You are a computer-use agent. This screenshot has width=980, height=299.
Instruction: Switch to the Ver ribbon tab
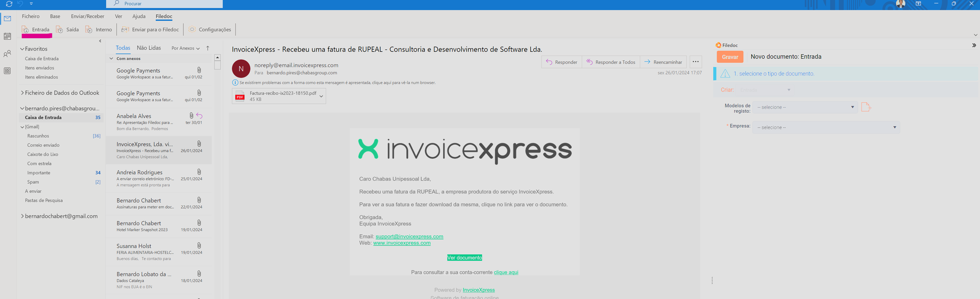tap(119, 16)
